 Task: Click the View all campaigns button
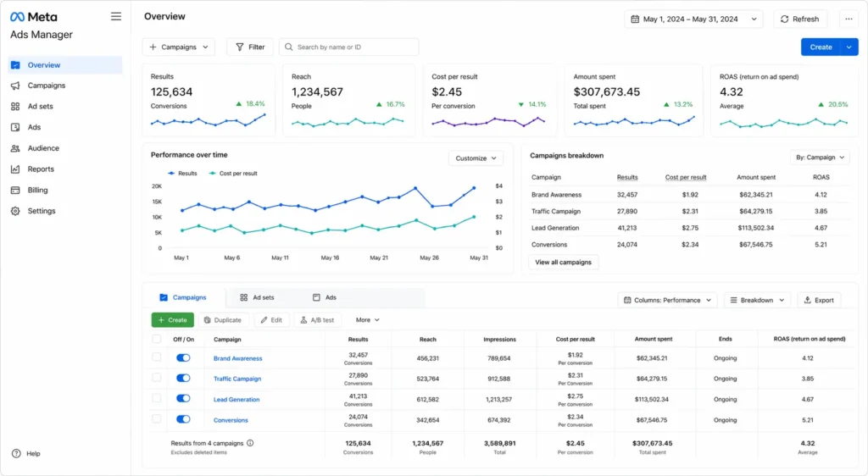pyautogui.click(x=564, y=263)
